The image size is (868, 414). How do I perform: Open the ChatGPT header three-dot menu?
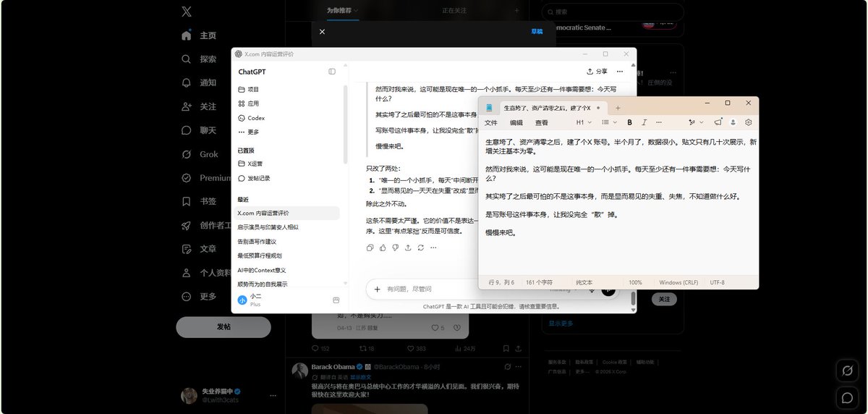pos(620,72)
